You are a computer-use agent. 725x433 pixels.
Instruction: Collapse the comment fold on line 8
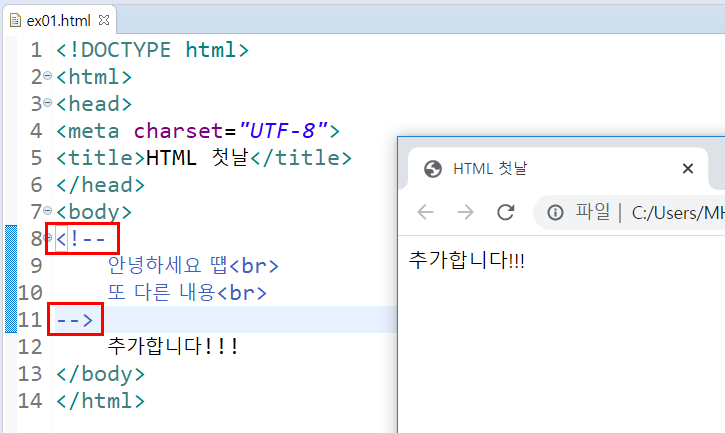[48, 238]
